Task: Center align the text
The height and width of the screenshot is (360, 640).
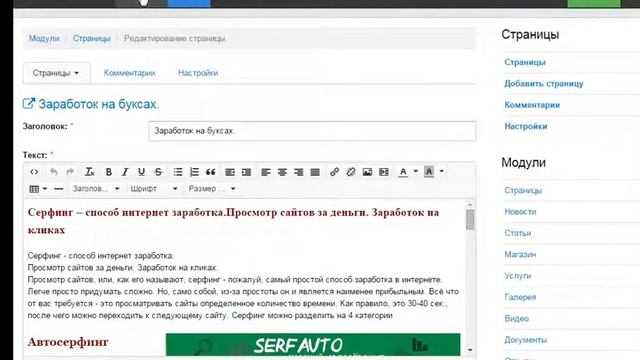Action: [x=282, y=172]
